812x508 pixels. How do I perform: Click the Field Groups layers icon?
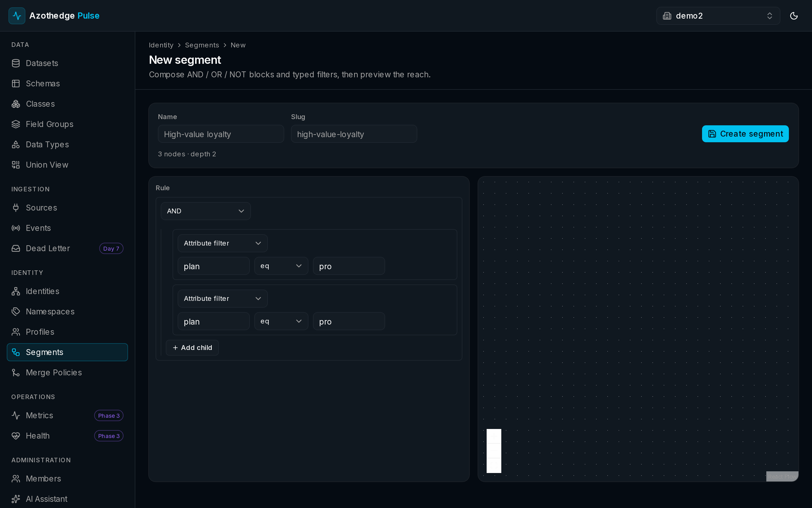(16, 124)
